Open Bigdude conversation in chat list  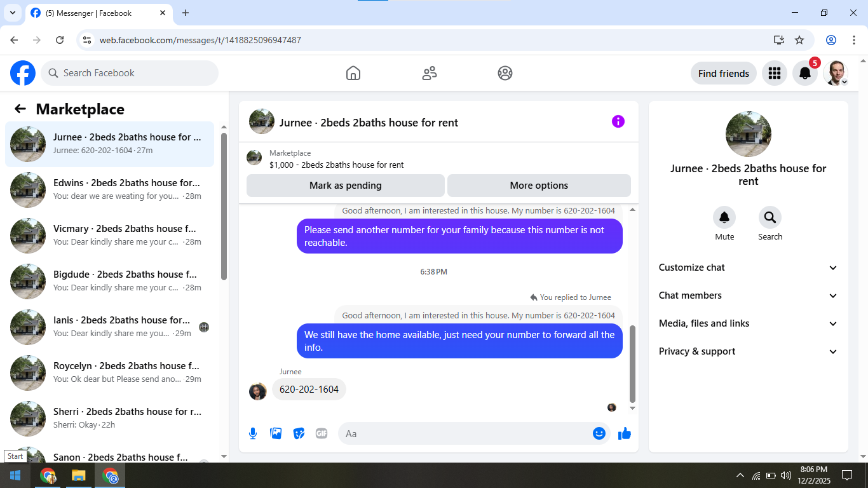(110, 281)
